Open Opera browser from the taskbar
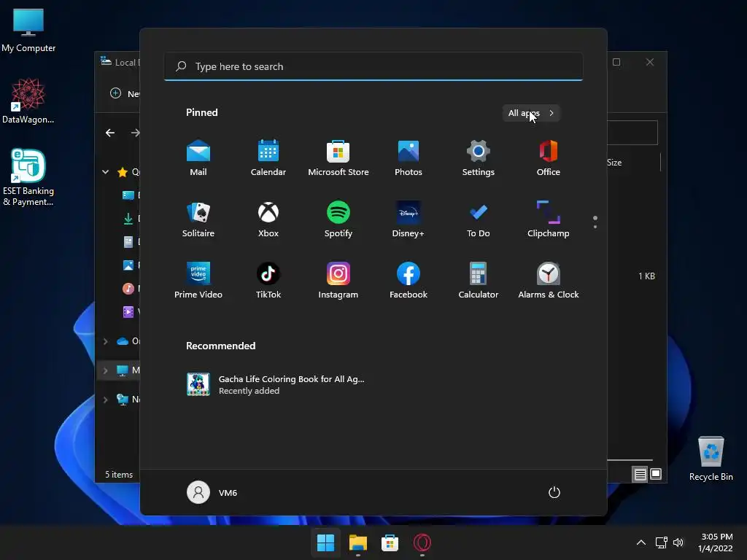747x560 pixels. coord(422,542)
